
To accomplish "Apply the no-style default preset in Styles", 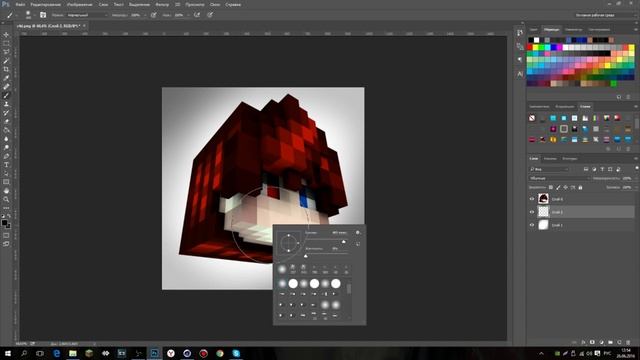I will [x=532, y=118].
